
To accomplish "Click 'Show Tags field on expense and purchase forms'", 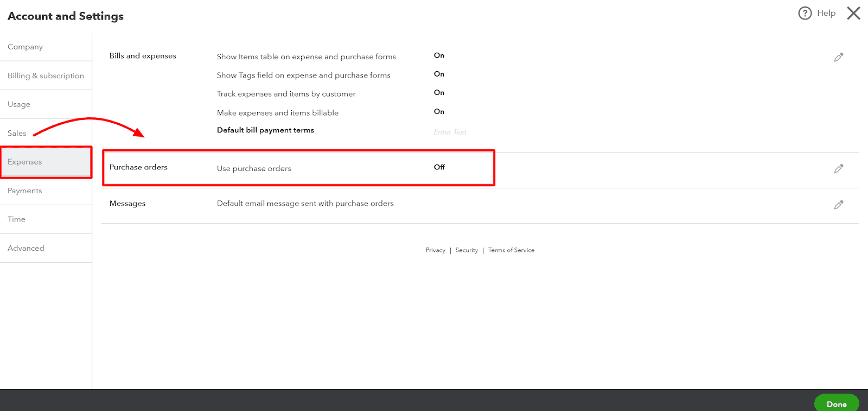I will click(x=304, y=75).
